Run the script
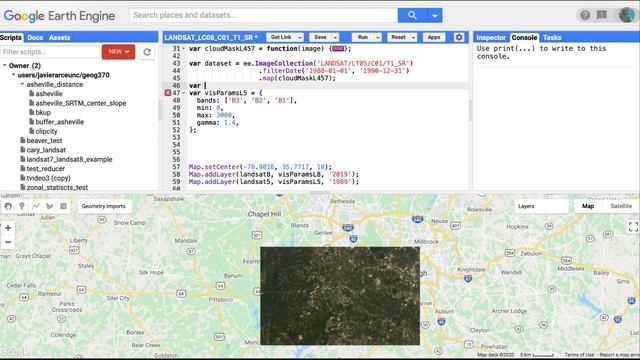This screenshot has width=640, height=360. (x=362, y=37)
